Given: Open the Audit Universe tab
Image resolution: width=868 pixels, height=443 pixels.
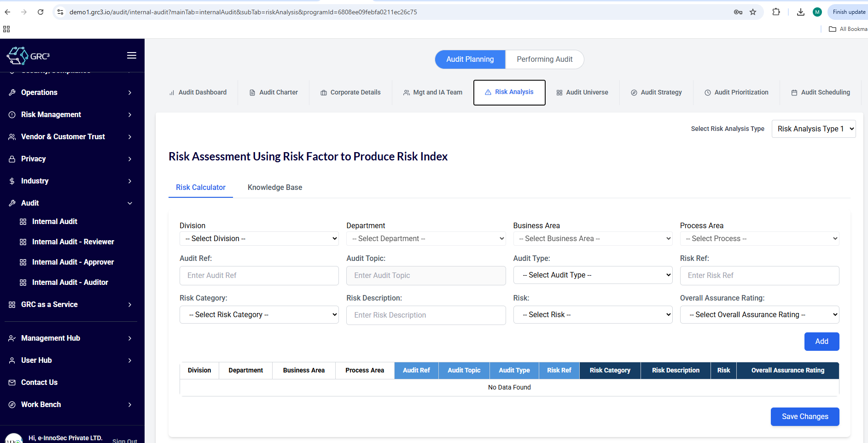Looking at the screenshot, I should pos(582,92).
